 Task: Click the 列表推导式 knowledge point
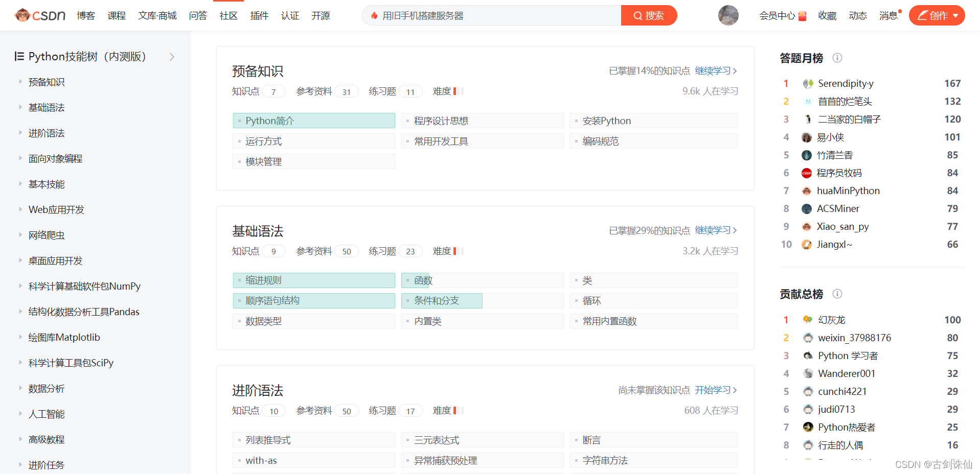point(314,440)
